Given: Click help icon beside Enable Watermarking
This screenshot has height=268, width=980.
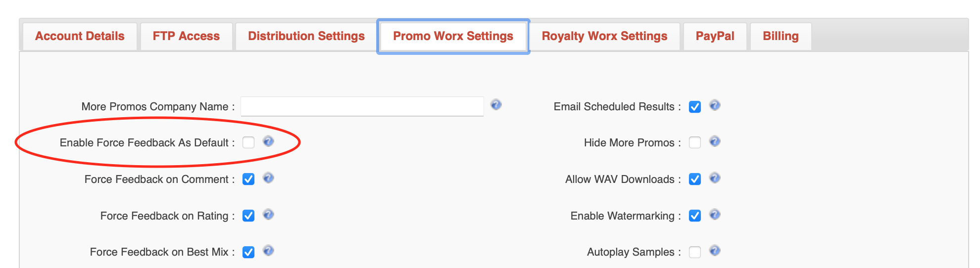Looking at the screenshot, I should point(715,215).
